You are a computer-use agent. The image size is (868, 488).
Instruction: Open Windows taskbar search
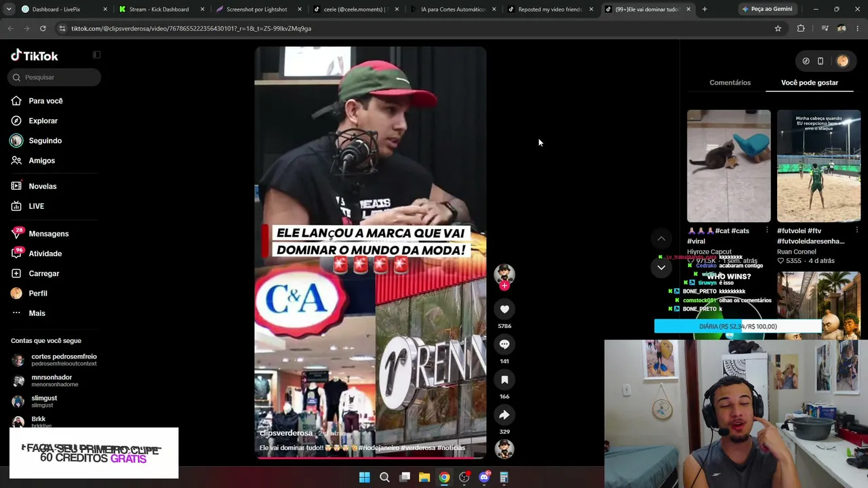pyautogui.click(x=384, y=477)
